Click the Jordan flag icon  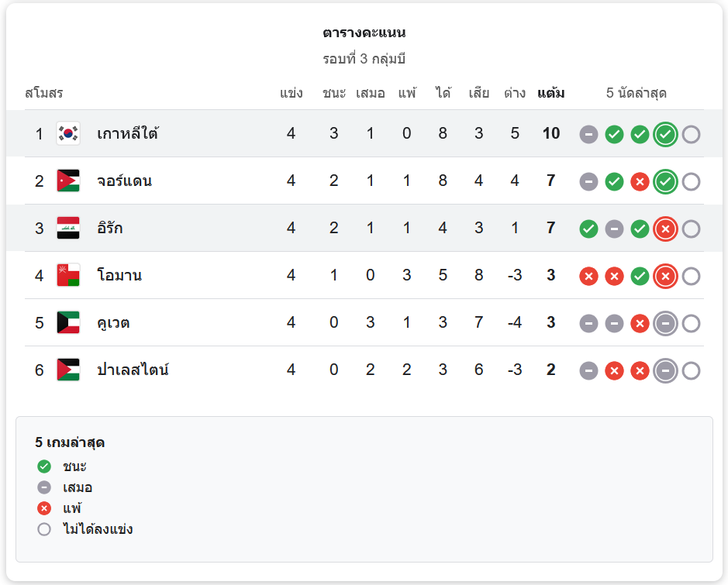(x=68, y=181)
